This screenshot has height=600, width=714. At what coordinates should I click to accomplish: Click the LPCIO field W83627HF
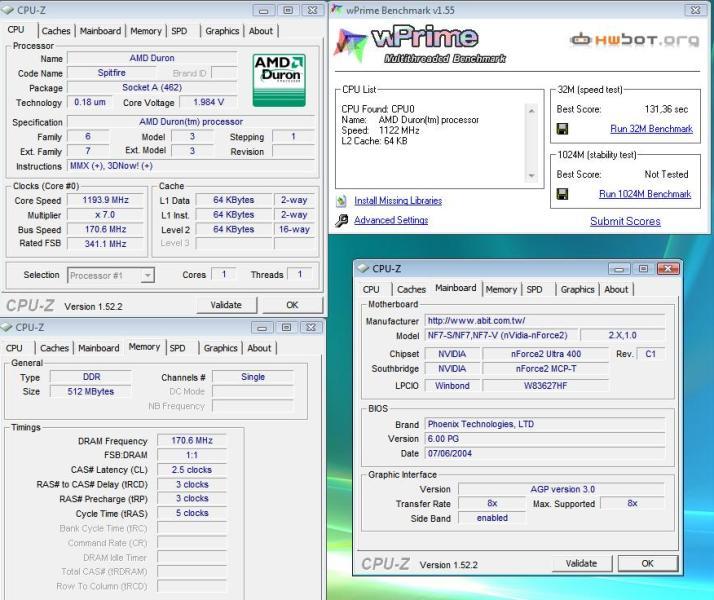coord(546,386)
